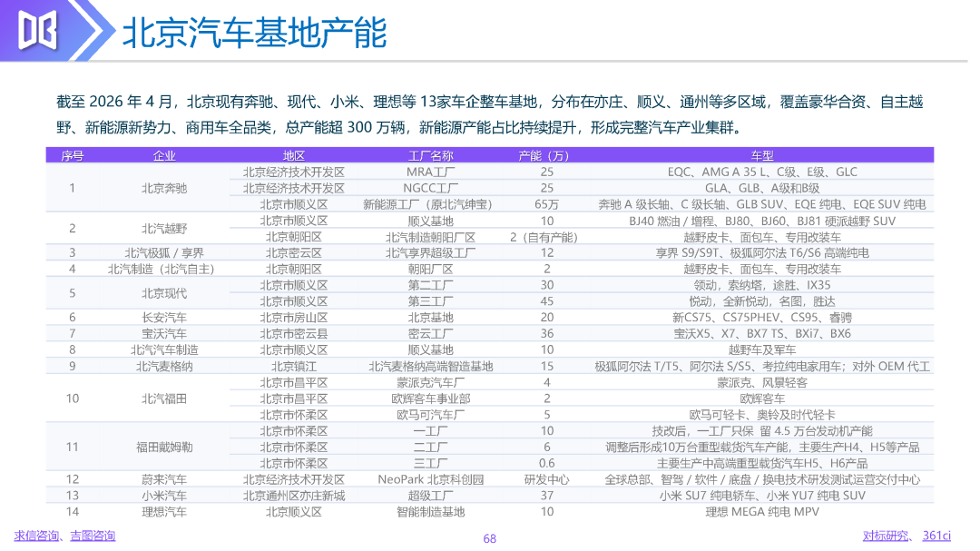Select the 宝沃汽车 company cell
Image resolution: width=980 pixels, height=551 pixels.
click(164, 334)
